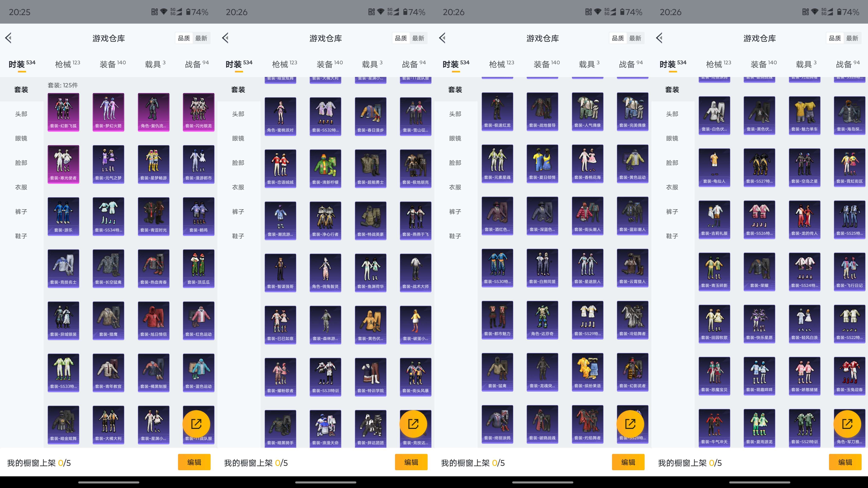This screenshot has width=868, height=488.
Task: Select the 头部 category in the sidebar
Action: 21,114
